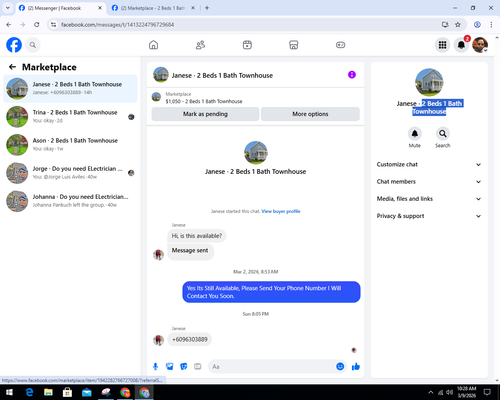Reload the page in browser toolbar
500x400 pixels.
pyautogui.click(x=37, y=25)
